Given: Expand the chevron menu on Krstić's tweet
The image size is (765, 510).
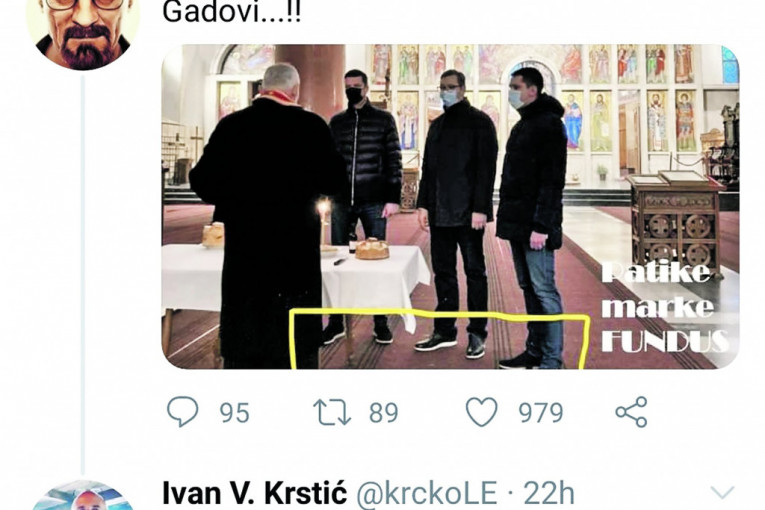Looking at the screenshot, I should click(723, 492).
